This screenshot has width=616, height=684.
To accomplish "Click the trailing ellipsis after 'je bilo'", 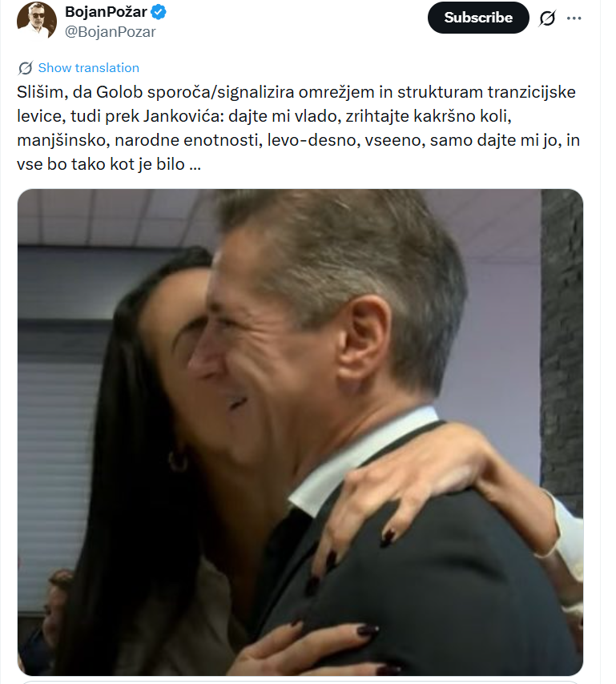I will coord(195,164).
